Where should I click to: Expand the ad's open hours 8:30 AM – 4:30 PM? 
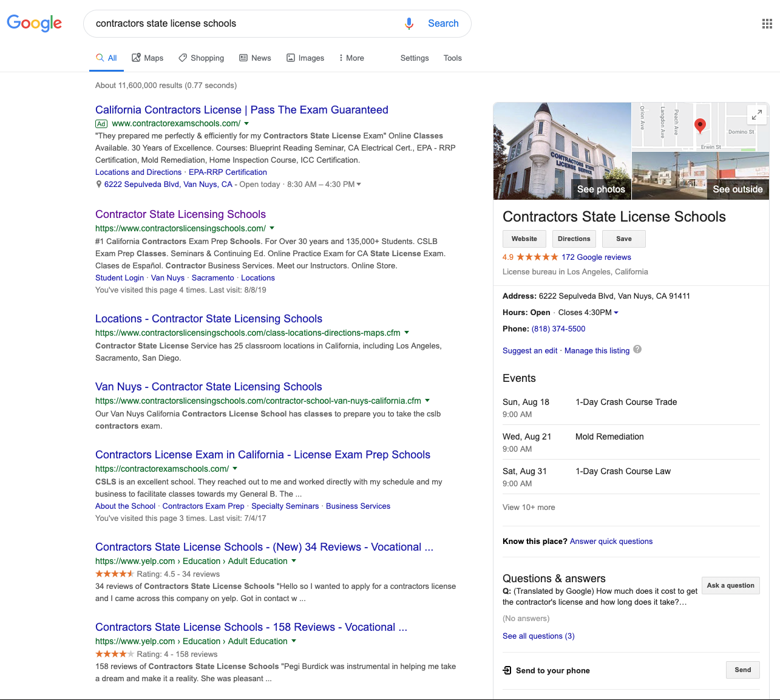[358, 185]
